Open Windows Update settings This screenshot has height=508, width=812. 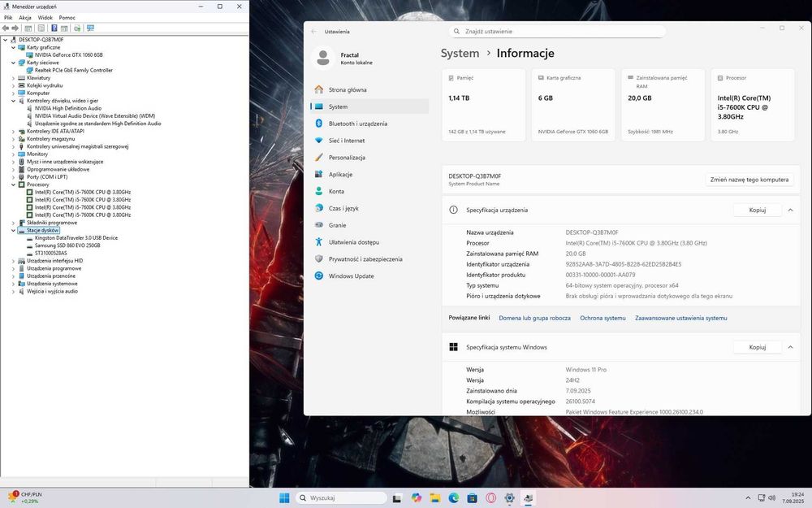point(369,276)
